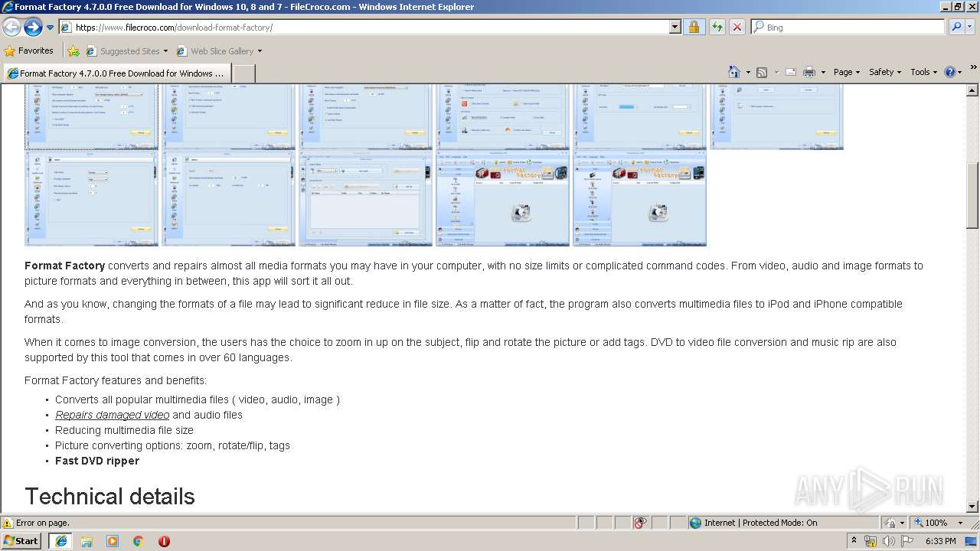Open third bottom-row thumbnail showing file list dialog
The height and width of the screenshot is (551, 980).
[x=365, y=198]
